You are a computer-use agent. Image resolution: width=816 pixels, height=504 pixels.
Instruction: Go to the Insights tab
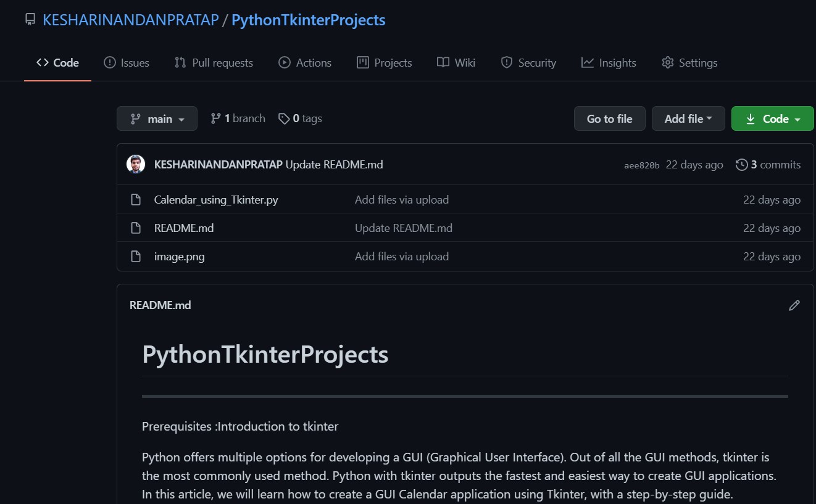coord(609,63)
